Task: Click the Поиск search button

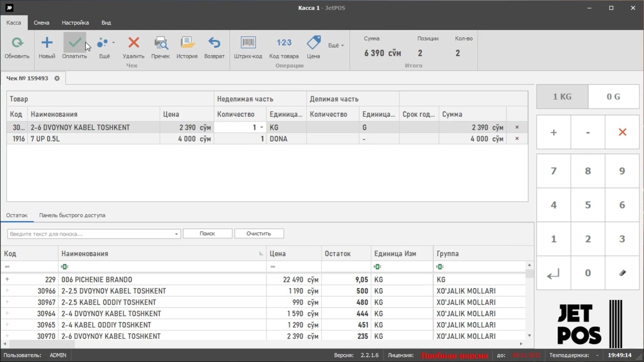Action: (207, 234)
